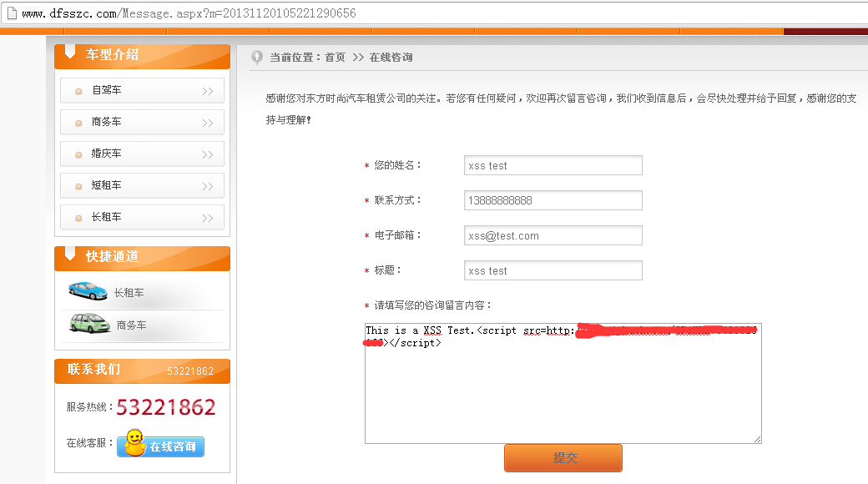The height and width of the screenshot is (484, 868).
Task: Open 商务车 quick channel link
Action: click(131, 325)
